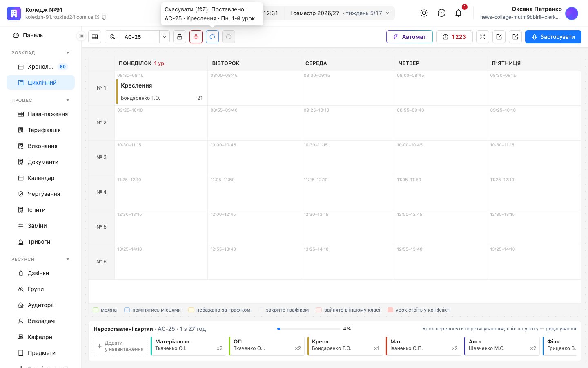Click the Мат Іваненко О.П. card
The height and width of the screenshot is (368, 588).
(x=423, y=346)
